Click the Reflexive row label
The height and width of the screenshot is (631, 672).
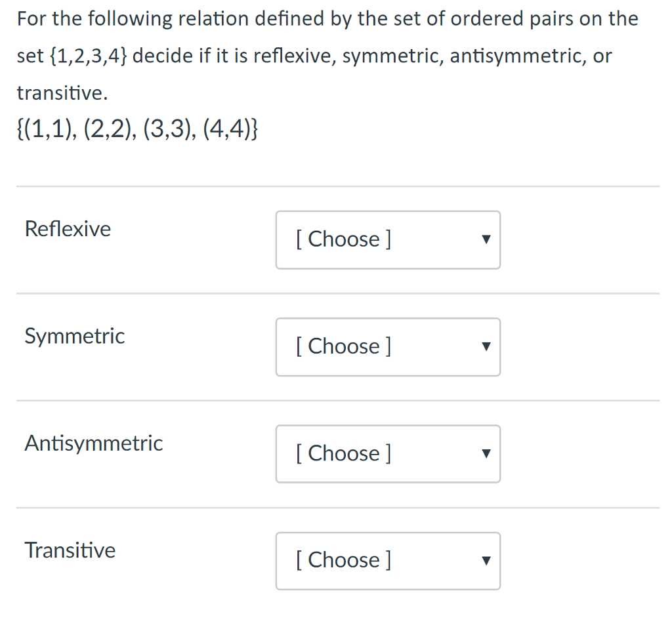click(67, 229)
